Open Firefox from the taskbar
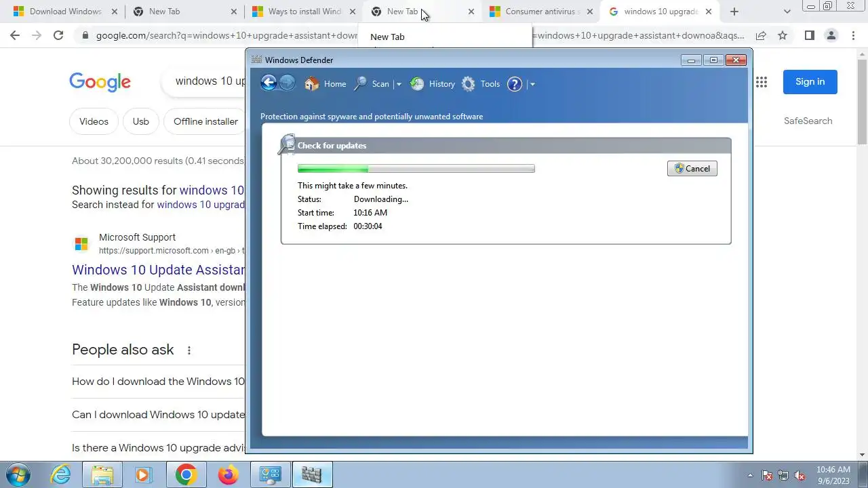Image resolution: width=868 pixels, height=488 pixels. click(228, 475)
